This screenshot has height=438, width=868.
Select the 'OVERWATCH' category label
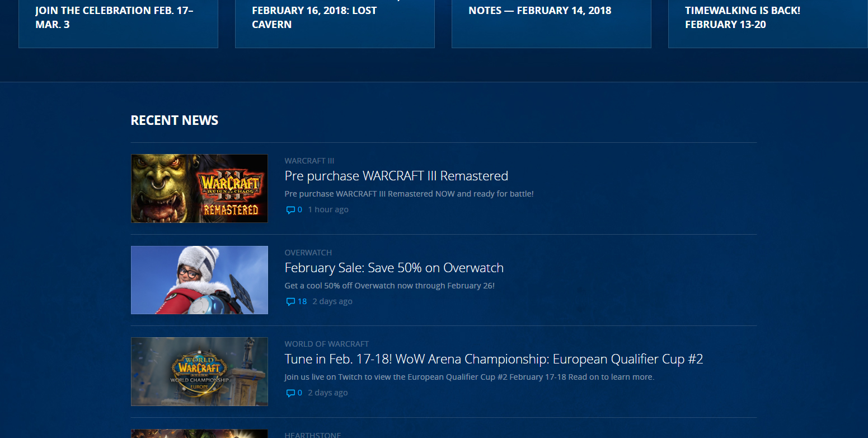pyautogui.click(x=308, y=253)
